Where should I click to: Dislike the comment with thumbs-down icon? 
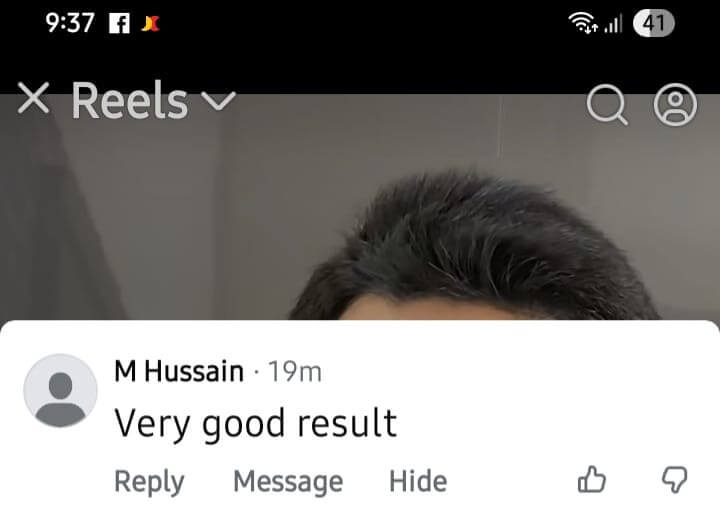675,480
